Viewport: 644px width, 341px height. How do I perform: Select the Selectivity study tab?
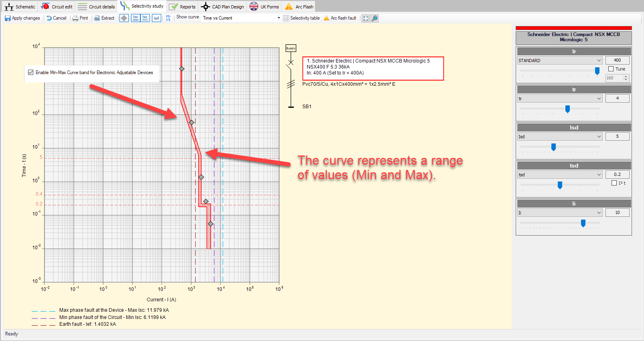(x=142, y=6)
